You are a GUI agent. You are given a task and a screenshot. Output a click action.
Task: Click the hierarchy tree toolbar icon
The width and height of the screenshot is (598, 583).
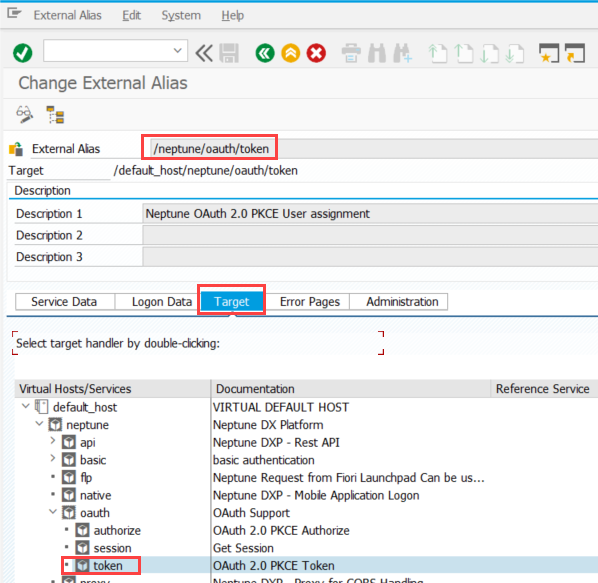coord(55,115)
